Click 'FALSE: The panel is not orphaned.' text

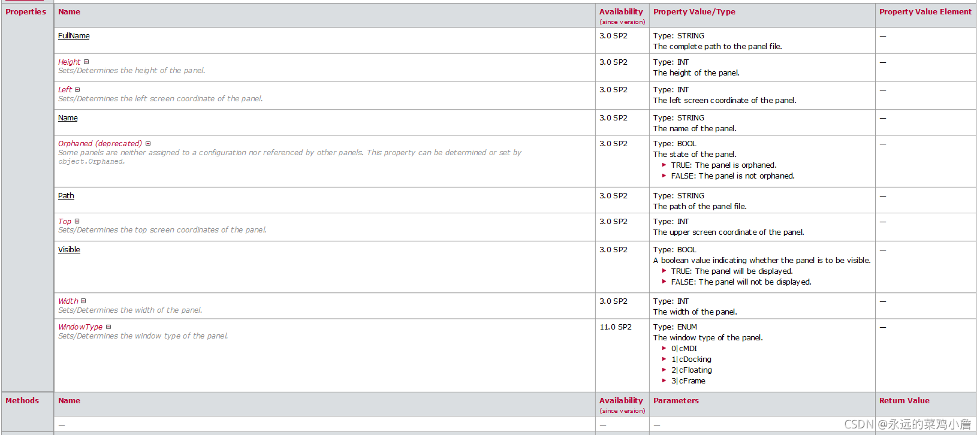(732, 176)
